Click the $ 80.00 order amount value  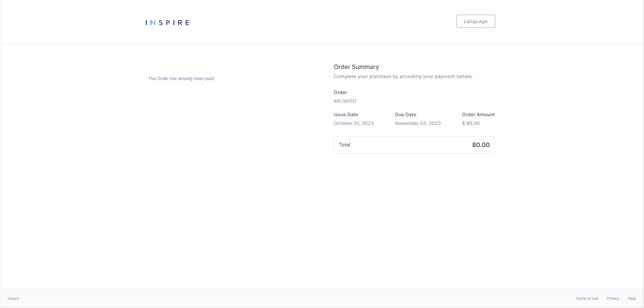click(x=471, y=123)
